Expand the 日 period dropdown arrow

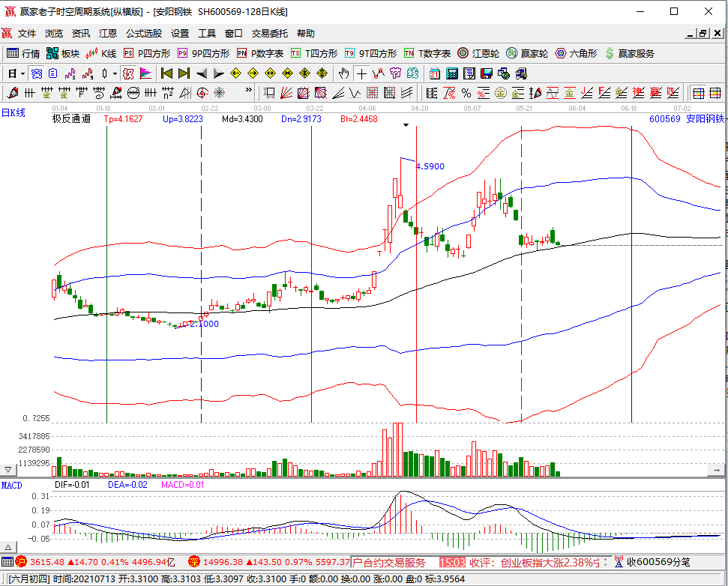coord(22,73)
